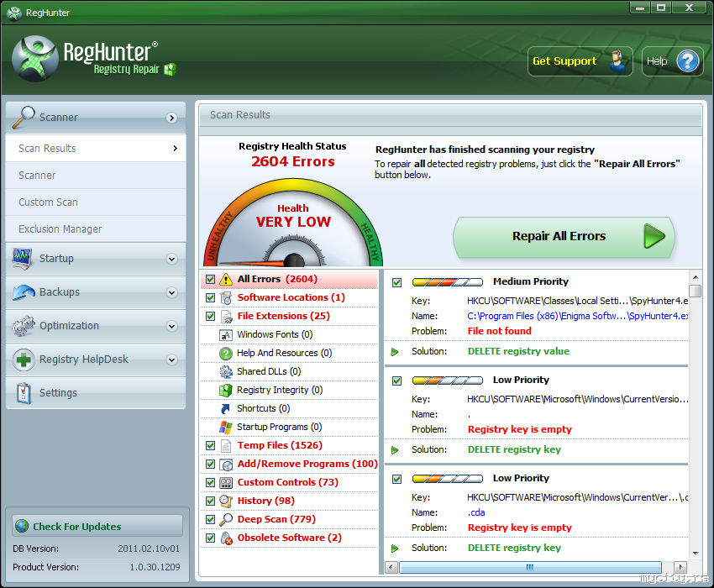This screenshot has width=714, height=588.
Task: Uncheck the Software Locations checkbox
Action: click(210, 298)
